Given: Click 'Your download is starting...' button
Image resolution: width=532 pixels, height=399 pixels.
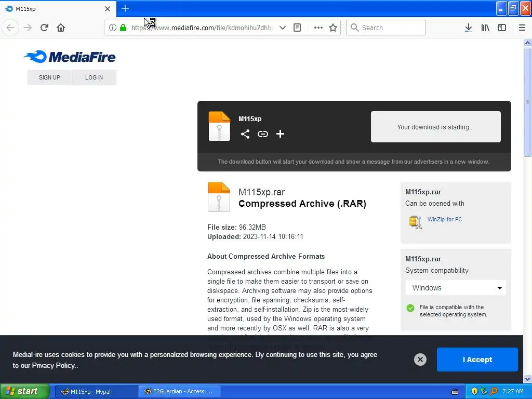Looking at the screenshot, I should (436, 127).
